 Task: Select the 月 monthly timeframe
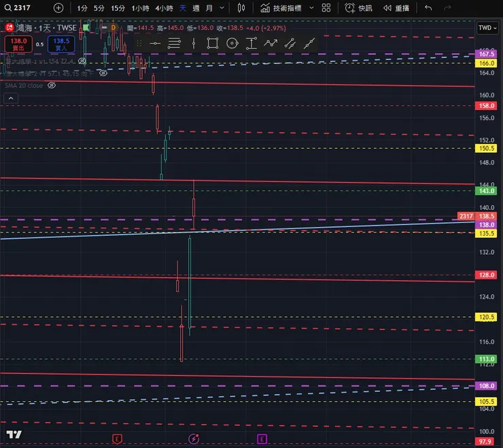(x=209, y=8)
